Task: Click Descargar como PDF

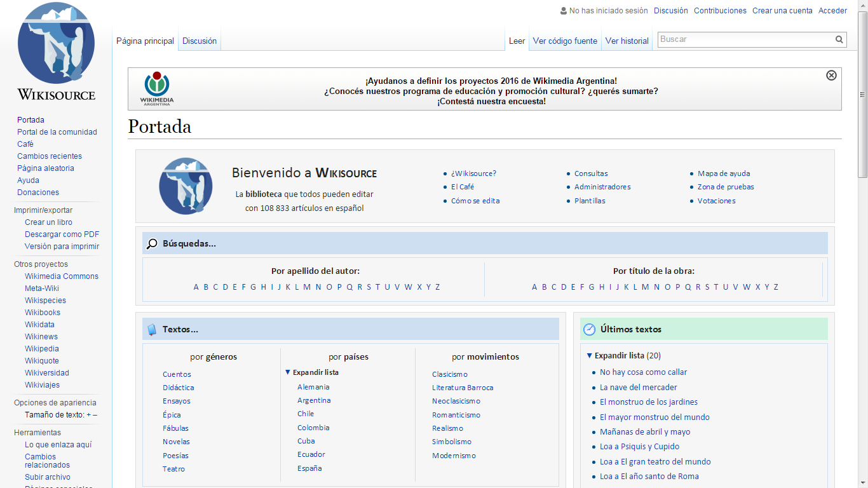Action: (62, 234)
